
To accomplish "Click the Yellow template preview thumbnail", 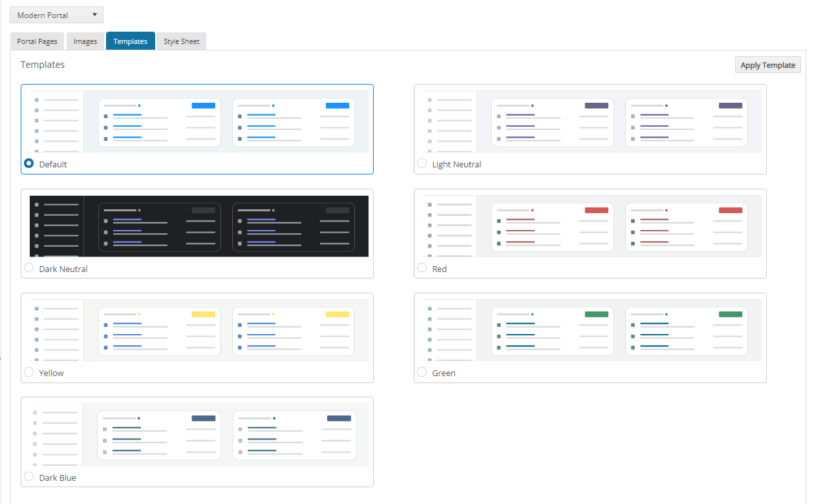I will 199,330.
